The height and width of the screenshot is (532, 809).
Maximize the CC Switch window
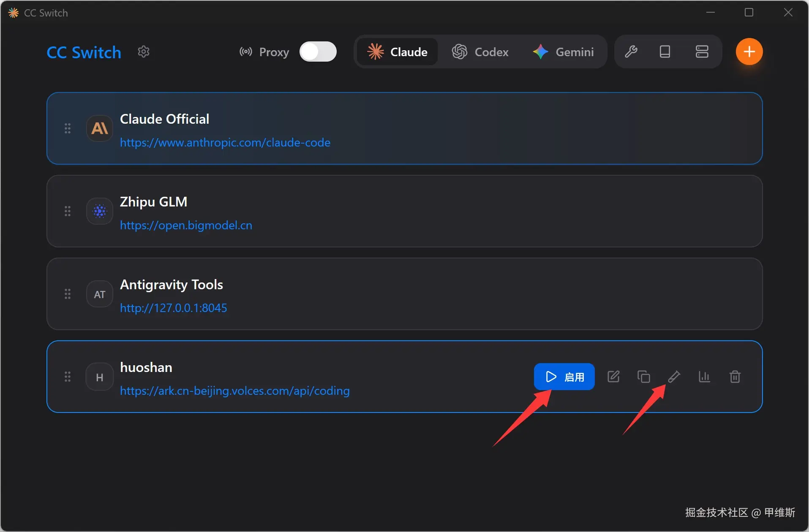(749, 13)
